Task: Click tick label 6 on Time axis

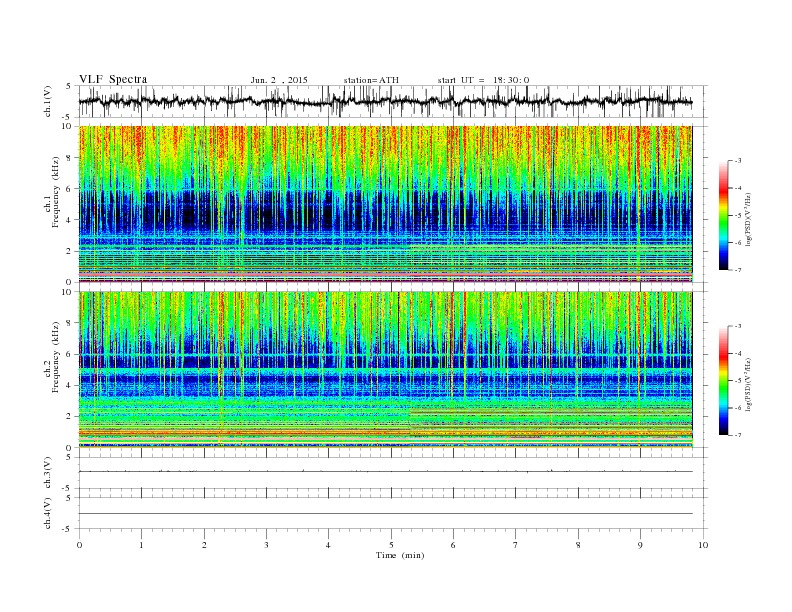Action: click(453, 545)
